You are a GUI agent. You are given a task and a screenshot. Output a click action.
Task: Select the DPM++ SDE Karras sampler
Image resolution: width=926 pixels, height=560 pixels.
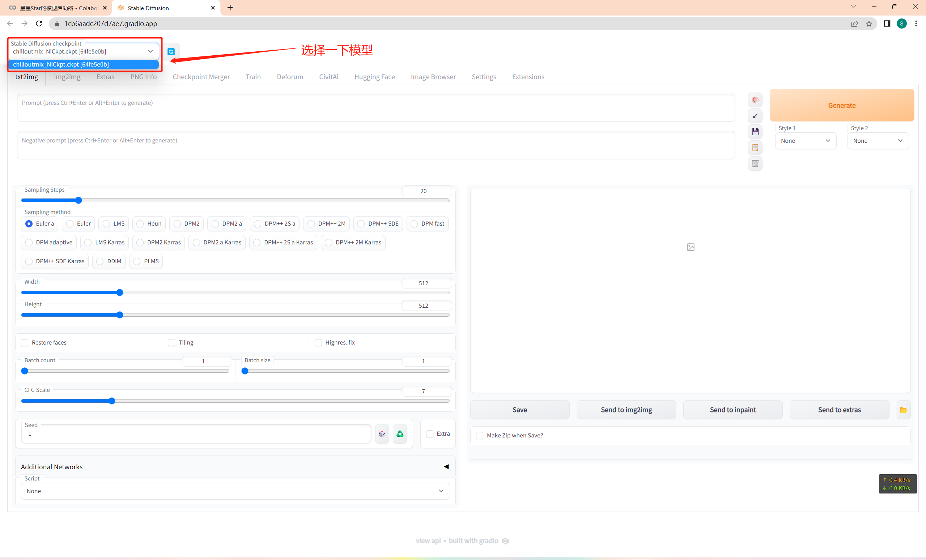tap(29, 261)
